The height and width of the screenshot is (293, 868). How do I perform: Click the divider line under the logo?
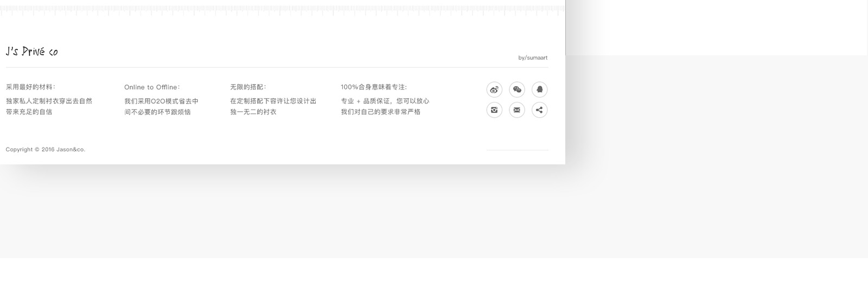coord(277,67)
